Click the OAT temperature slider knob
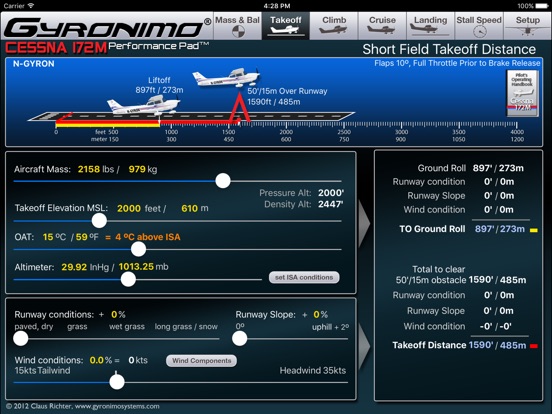 coord(138,249)
